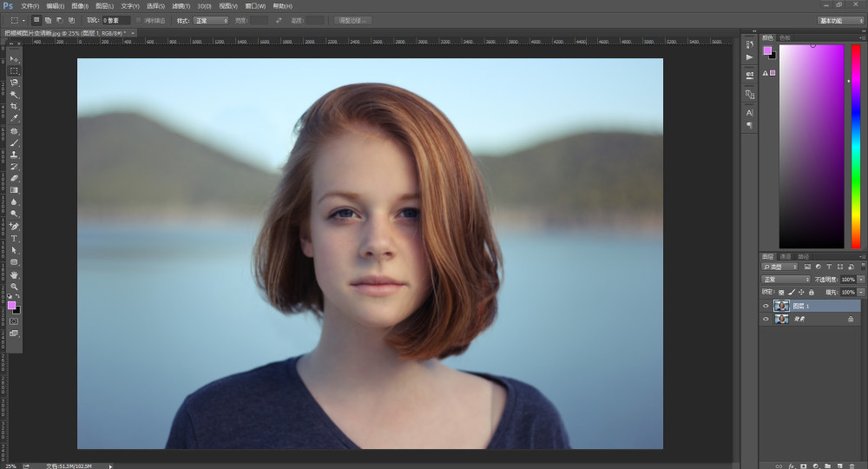
Task: Open the layer blend mode dropdown 正常
Action: [x=786, y=280]
